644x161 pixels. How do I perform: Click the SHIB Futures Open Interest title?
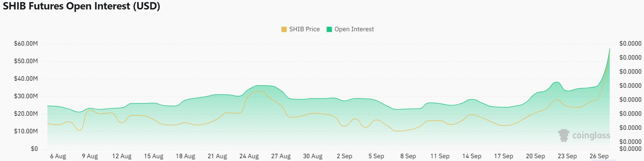81,6
